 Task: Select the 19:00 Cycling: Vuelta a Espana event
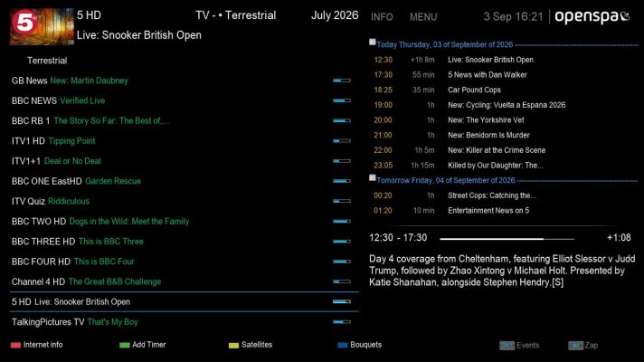pos(504,105)
